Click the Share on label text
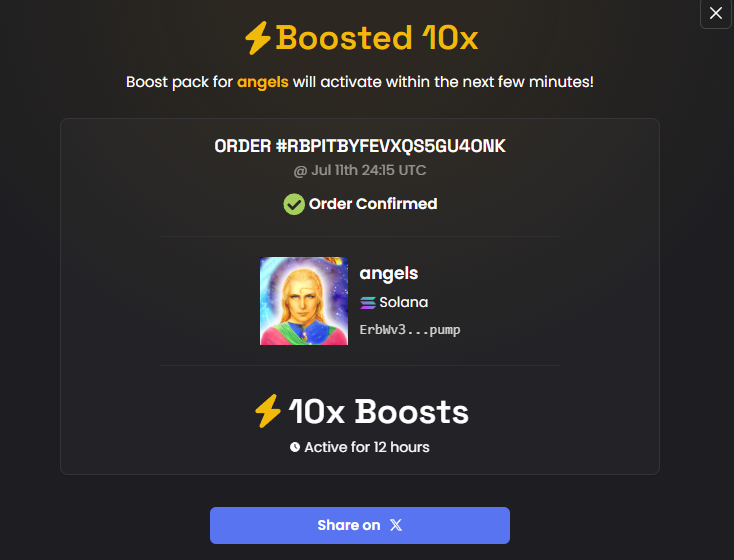 pos(349,525)
